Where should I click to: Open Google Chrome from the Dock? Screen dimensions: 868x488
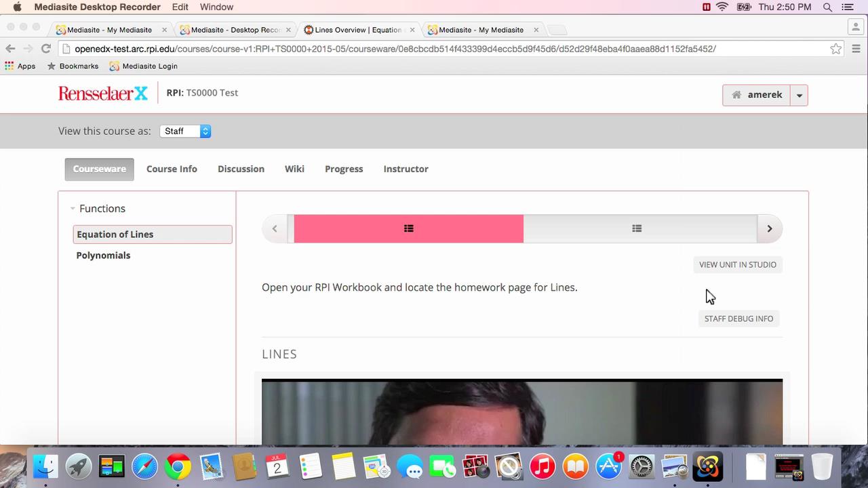click(178, 466)
